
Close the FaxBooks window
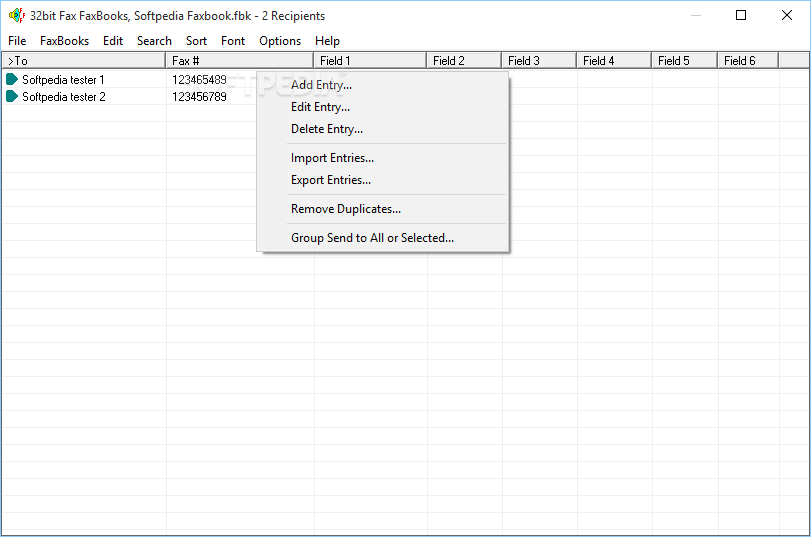787,15
